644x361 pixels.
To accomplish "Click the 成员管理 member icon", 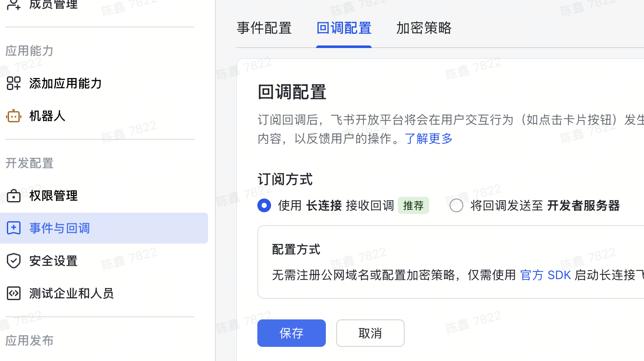I will coord(12,5).
